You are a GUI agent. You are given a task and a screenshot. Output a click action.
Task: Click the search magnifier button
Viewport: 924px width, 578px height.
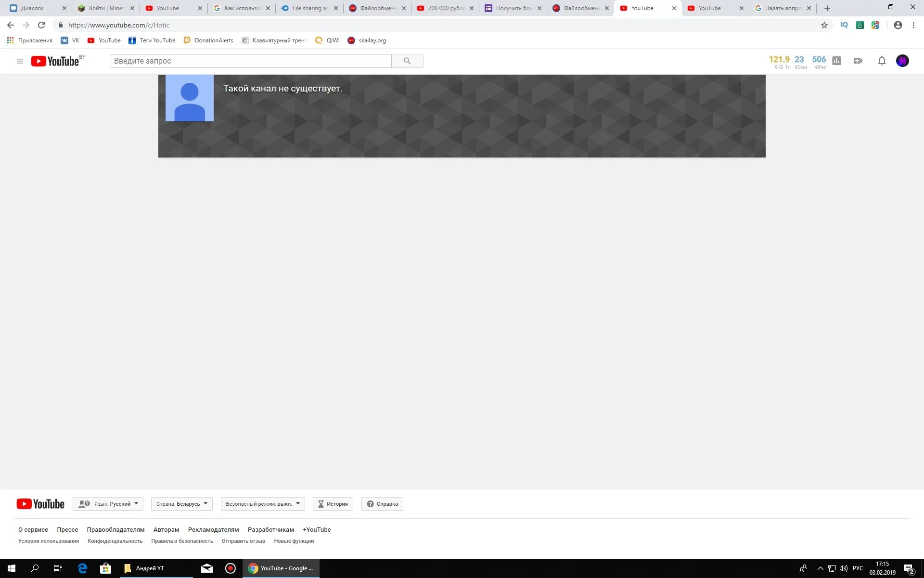407,61
